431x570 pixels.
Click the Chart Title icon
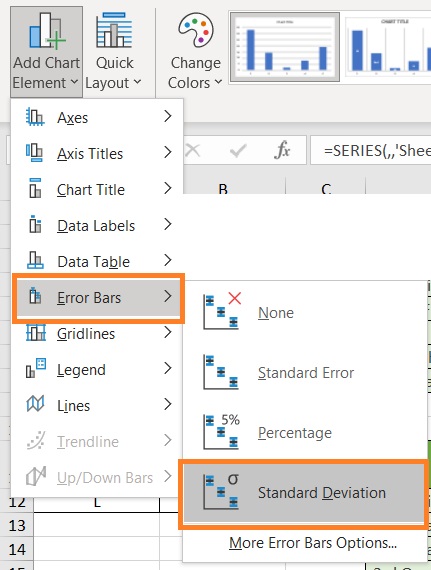pos(35,188)
